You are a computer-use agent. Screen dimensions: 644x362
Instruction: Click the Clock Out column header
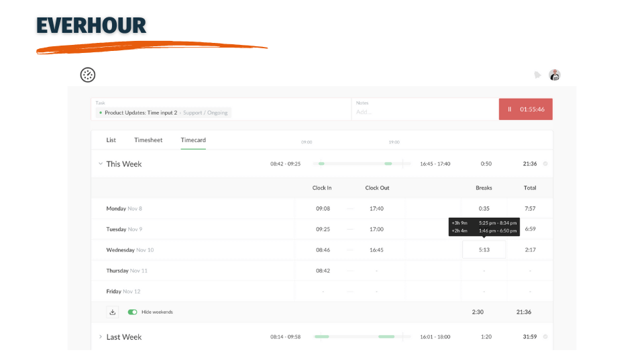point(377,188)
